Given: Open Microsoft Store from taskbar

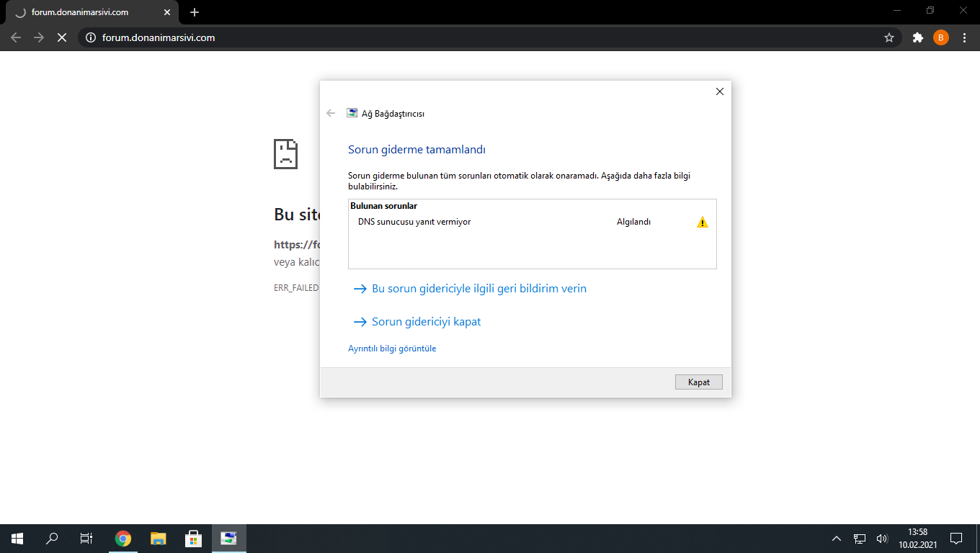Looking at the screenshot, I should 193,539.
